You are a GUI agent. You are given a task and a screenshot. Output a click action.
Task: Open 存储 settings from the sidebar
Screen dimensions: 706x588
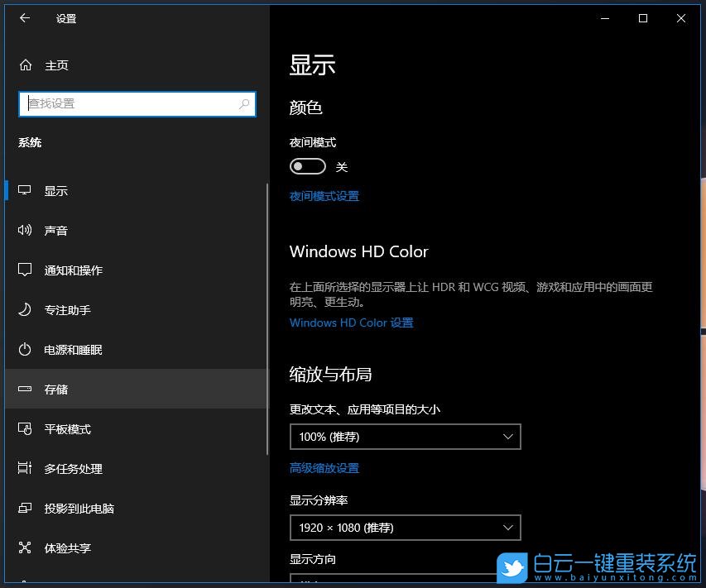point(56,390)
